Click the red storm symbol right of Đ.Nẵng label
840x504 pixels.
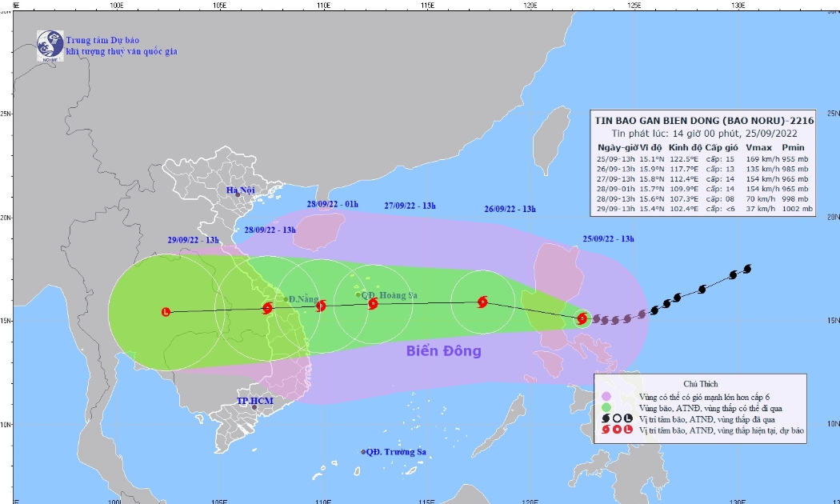coord(320,306)
